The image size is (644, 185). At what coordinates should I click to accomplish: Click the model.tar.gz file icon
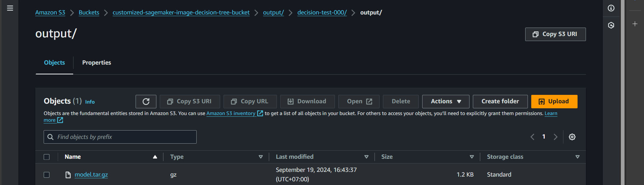click(x=68, y=175)
